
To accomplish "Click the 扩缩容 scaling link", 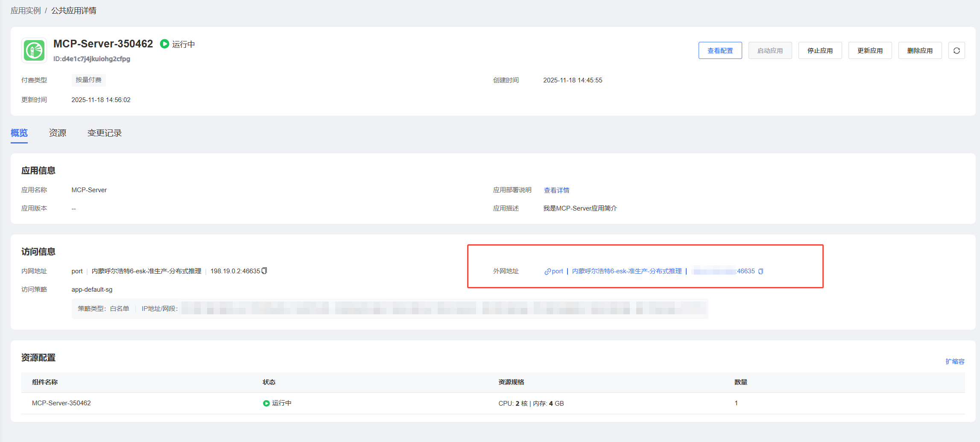I will click(x=955, y=361).
